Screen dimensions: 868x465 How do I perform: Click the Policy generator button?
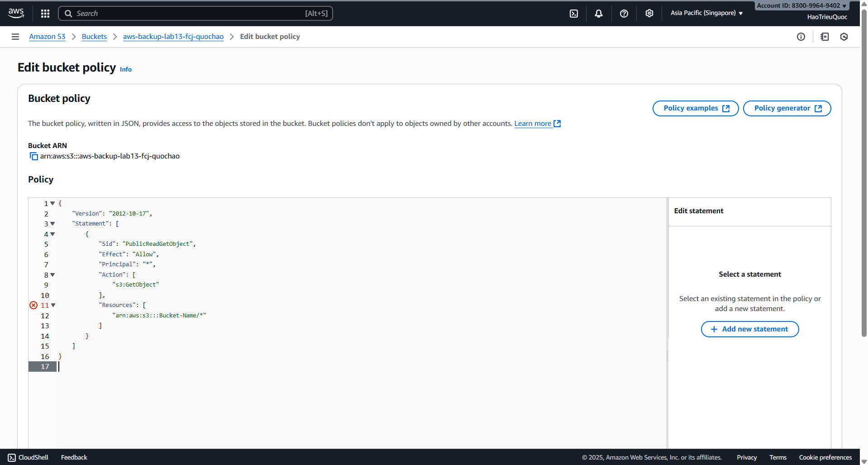coord(787,108)
